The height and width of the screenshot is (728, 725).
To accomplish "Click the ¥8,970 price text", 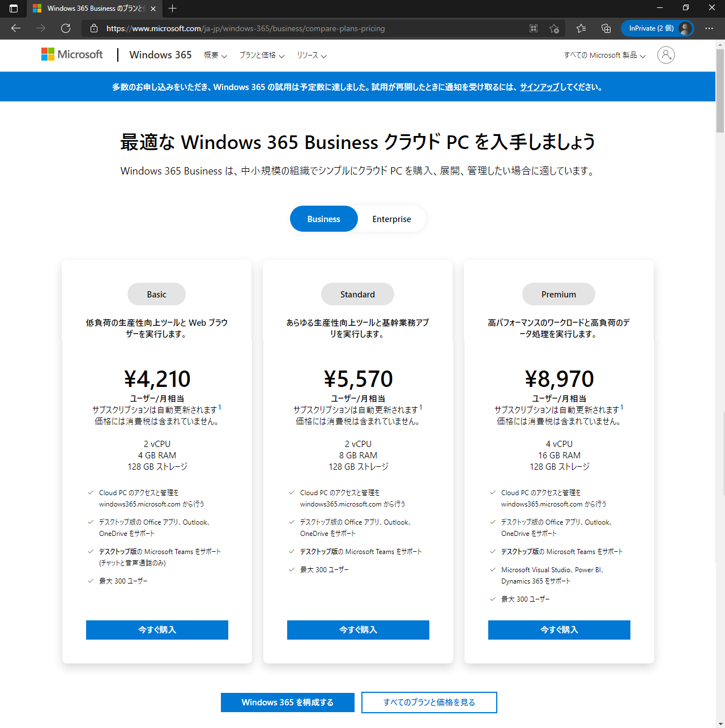I will click(560, 379).
